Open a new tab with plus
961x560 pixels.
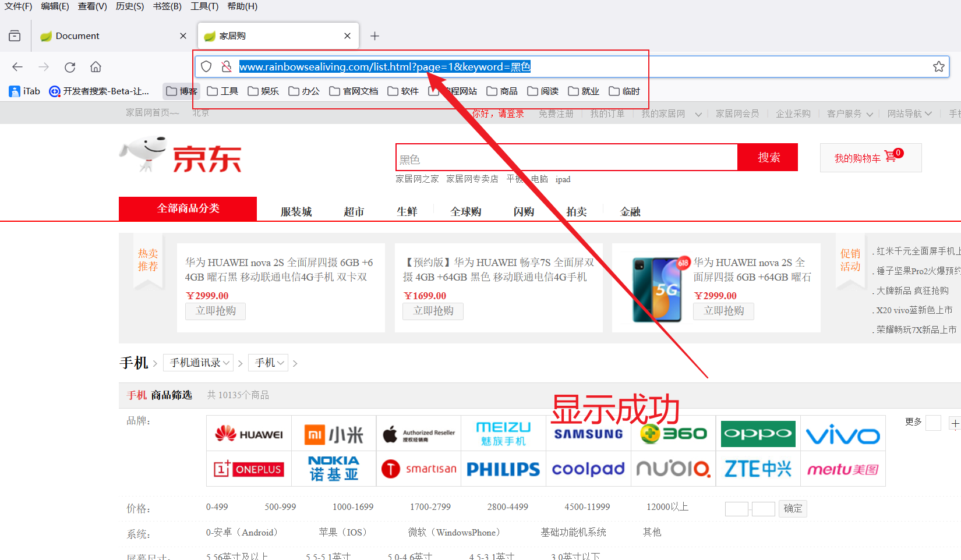pyautogui.click(x=375, y=36)
